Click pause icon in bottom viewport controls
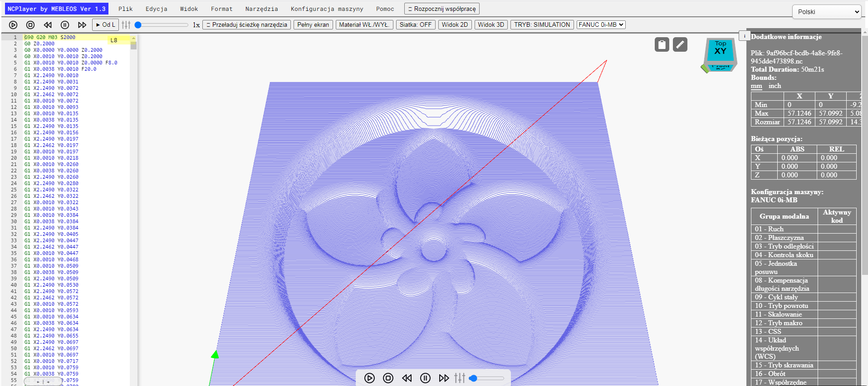The image size is (868, 386). (425, 378)
